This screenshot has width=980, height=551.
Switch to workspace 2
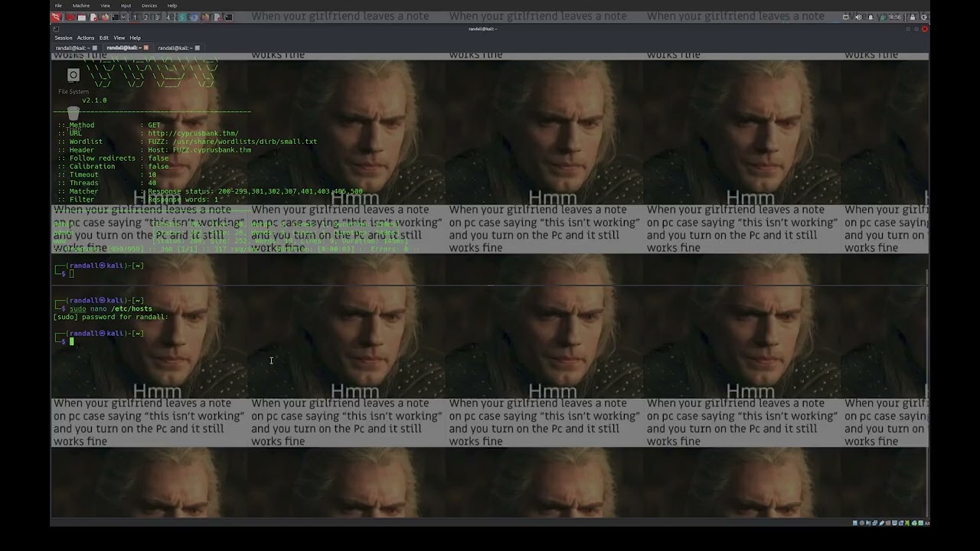click(x=145, y=17)
